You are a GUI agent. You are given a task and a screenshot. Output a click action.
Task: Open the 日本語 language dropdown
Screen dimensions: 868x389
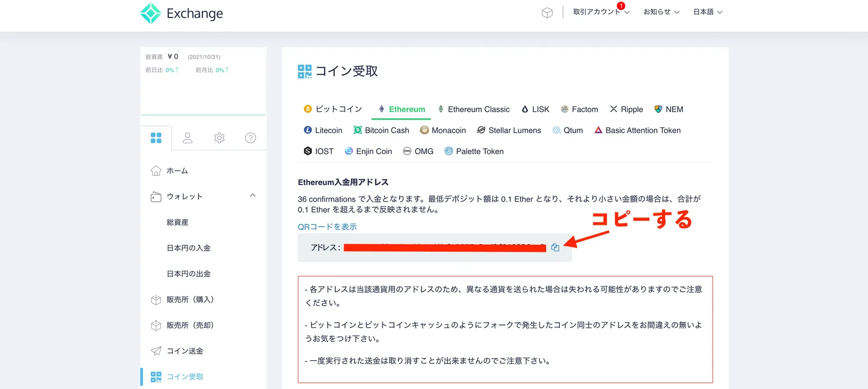click(707, 12)
